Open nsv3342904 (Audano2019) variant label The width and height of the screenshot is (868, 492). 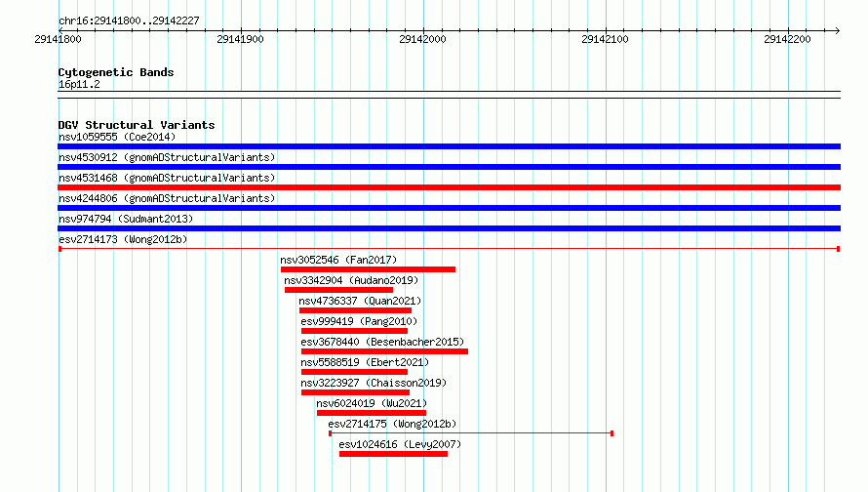351,280
